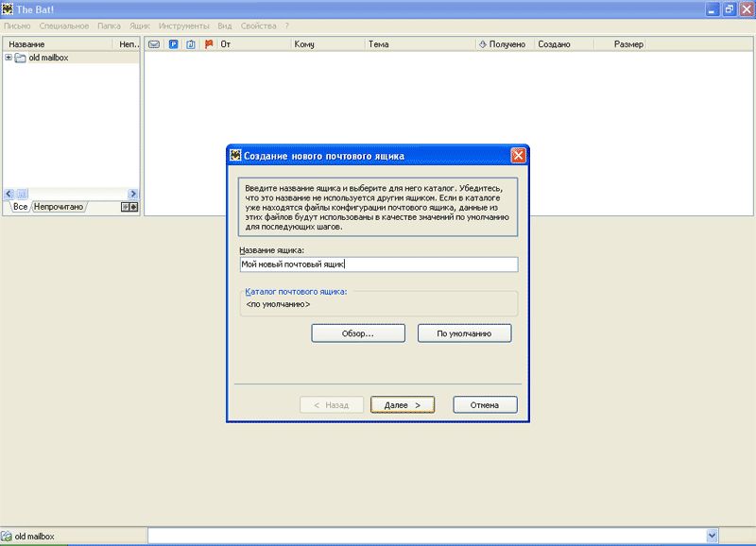The image size is (756, 546).
Task: Click the status bar input field
Action: [x=427, y=536]
